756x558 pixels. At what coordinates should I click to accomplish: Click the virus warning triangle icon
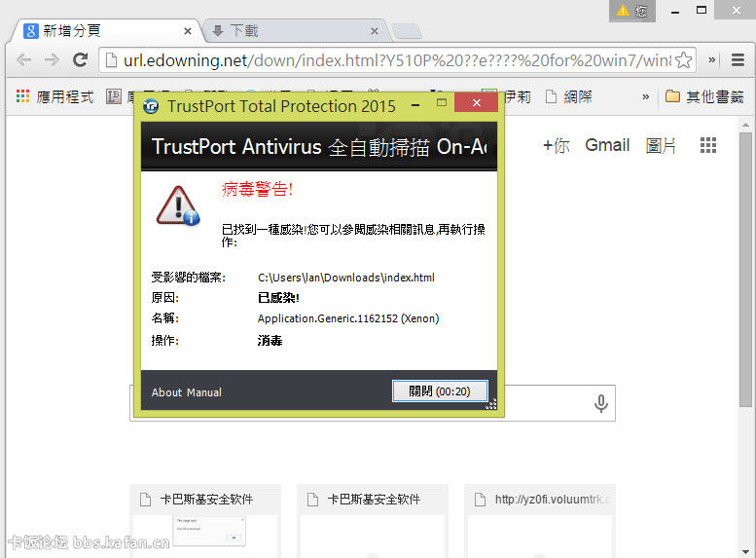click(x=177, y=205)
